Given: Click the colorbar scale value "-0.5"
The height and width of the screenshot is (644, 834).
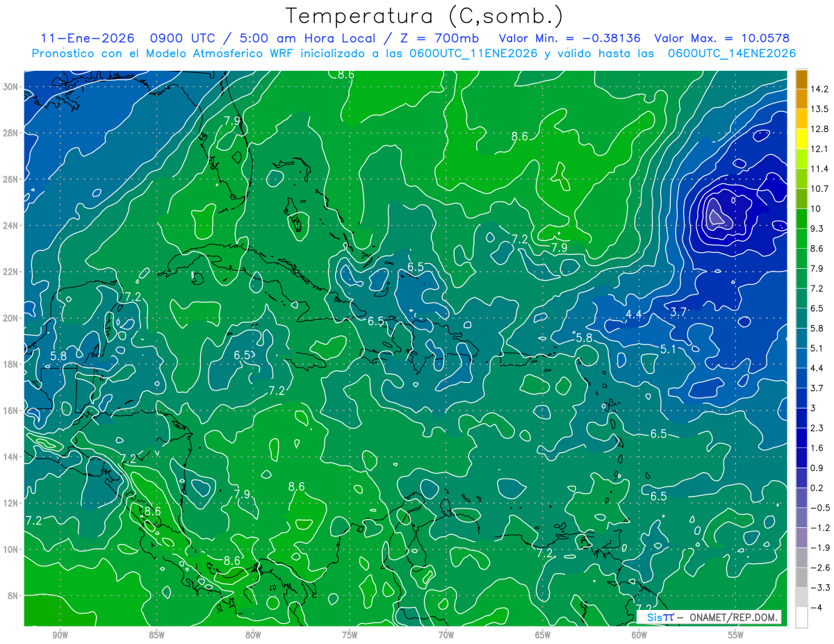Looking at the screenshot, I should [819, 508].
